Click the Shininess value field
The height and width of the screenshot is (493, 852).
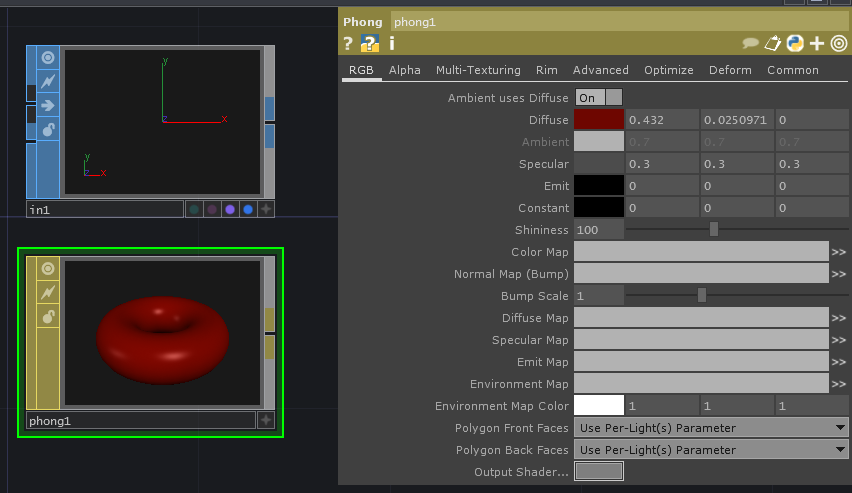(x=599, y=230)
